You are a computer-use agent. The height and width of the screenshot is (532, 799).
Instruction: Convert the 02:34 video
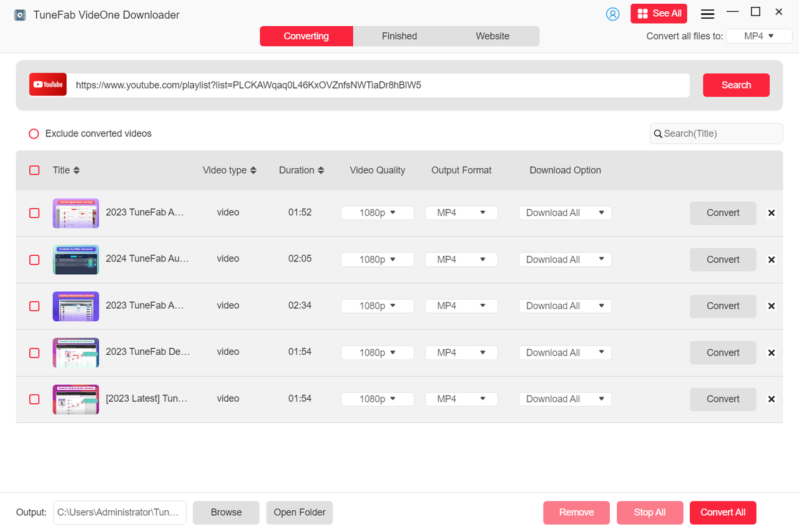(723, 306)
